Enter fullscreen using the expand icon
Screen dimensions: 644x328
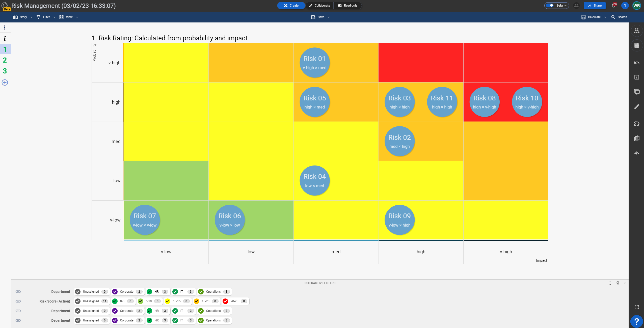click(637, 307)
